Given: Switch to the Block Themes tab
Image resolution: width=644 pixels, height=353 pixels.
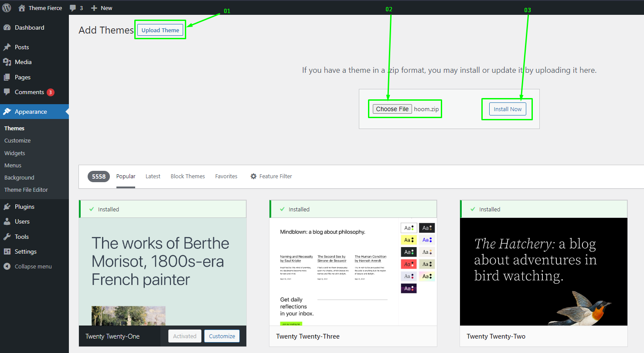Looking at the screenshot, I should click(188, 176).
